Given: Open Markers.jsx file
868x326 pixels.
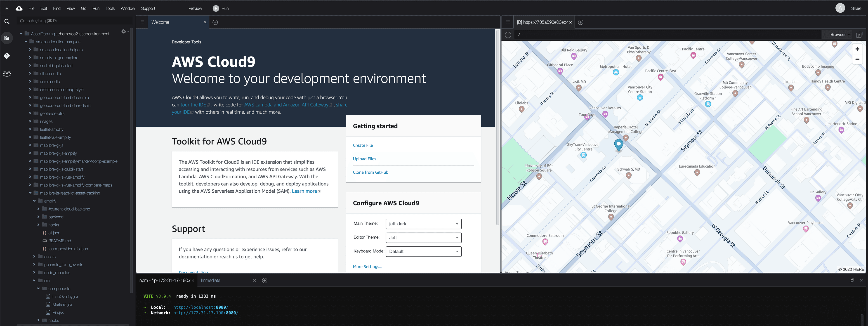Looking at the screenshot, I should tap(62, 305).
